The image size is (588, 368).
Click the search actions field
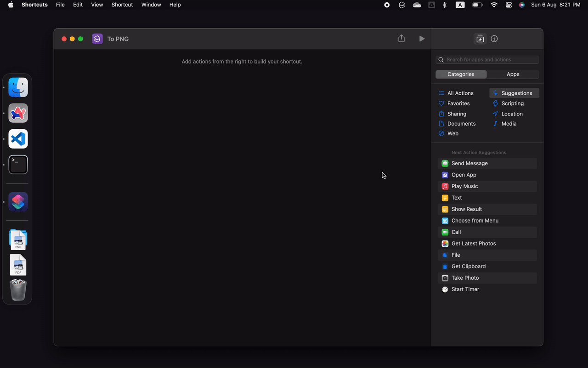487,59
